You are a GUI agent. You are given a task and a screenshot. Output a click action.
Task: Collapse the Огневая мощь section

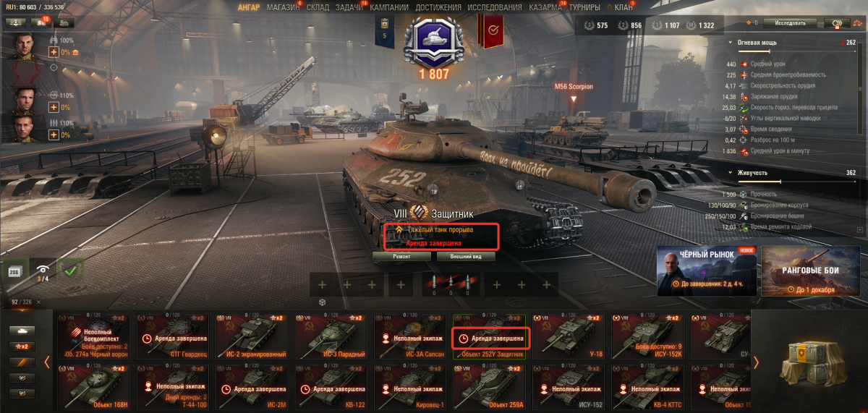click(x=731, y=43)
